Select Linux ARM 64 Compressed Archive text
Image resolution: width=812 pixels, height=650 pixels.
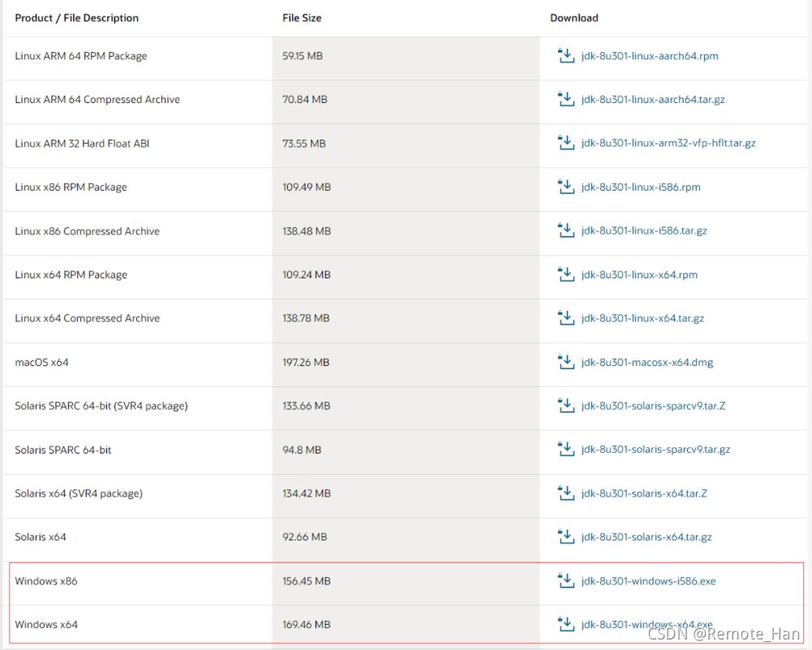coord(97,100)
